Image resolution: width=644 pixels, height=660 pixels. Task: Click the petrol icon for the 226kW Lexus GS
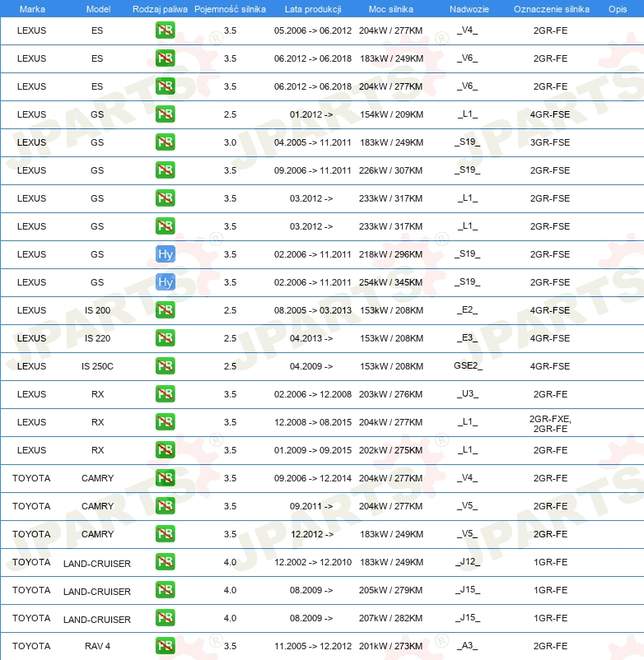click(166, 170)
